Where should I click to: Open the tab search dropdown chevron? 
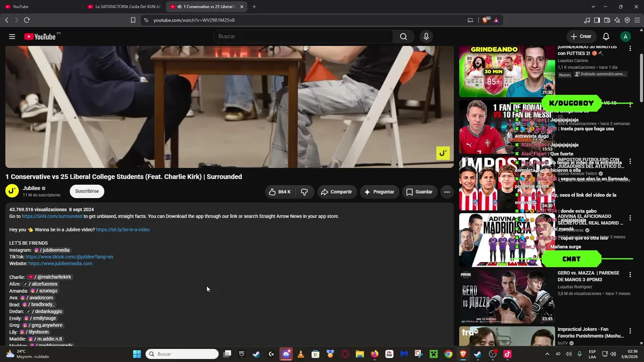click(593, 7)
